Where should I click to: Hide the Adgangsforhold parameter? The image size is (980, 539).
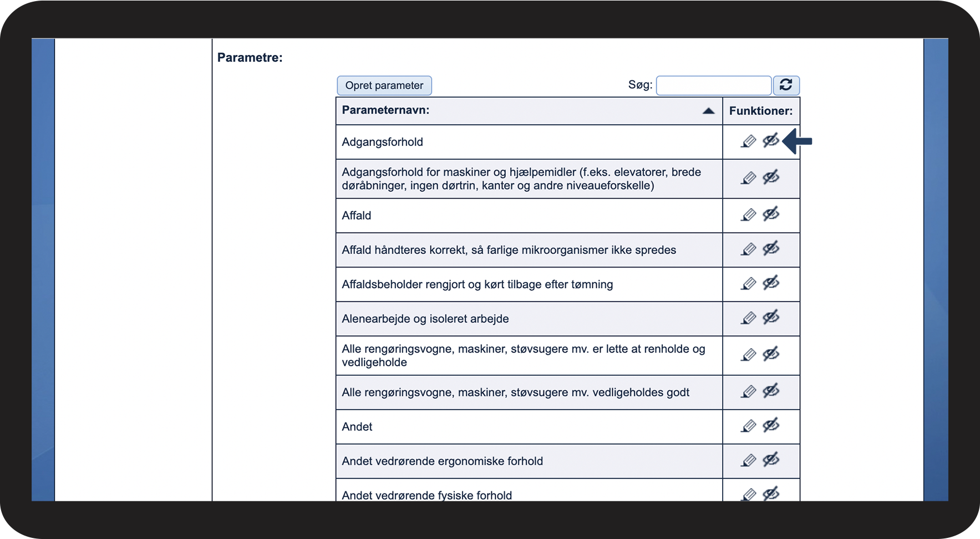point(771,140)
